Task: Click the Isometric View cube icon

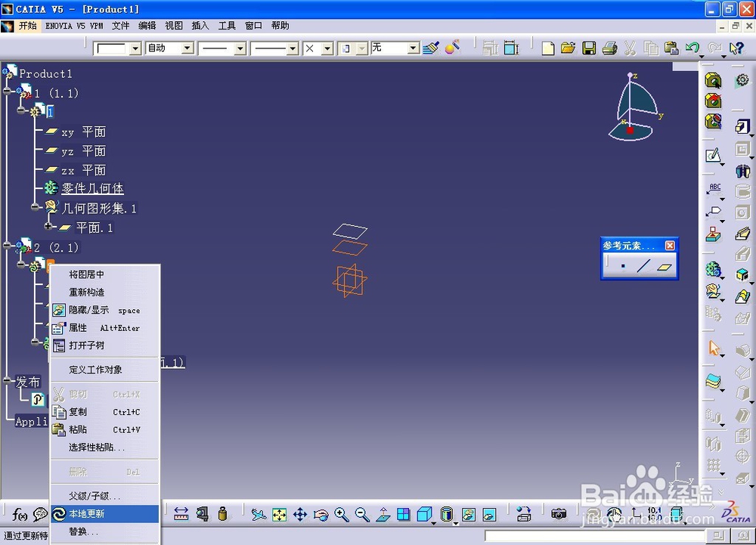Action: (x=424, y=515)
